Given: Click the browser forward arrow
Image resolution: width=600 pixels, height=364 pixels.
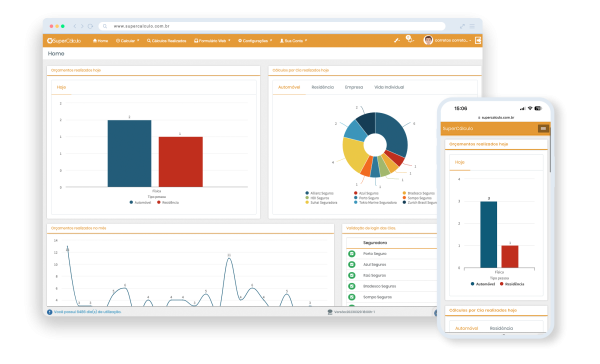Looking at the screenshot, I should (x=82, y=26).
